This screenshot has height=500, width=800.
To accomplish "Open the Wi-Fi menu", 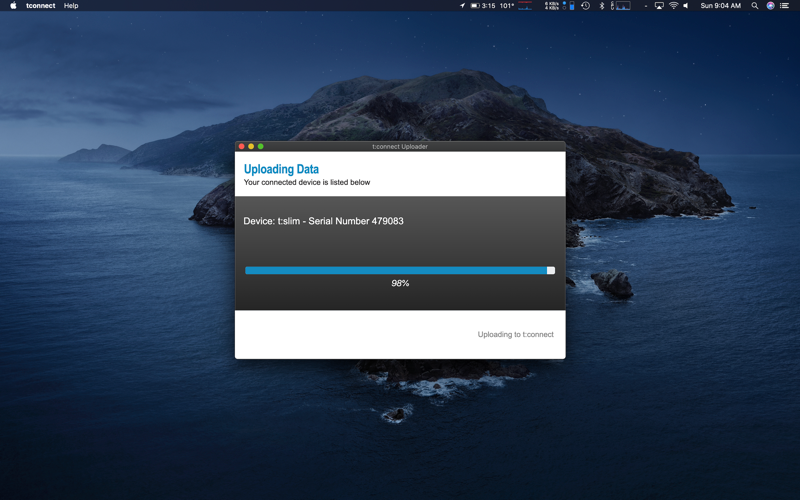I will (673, 6).
